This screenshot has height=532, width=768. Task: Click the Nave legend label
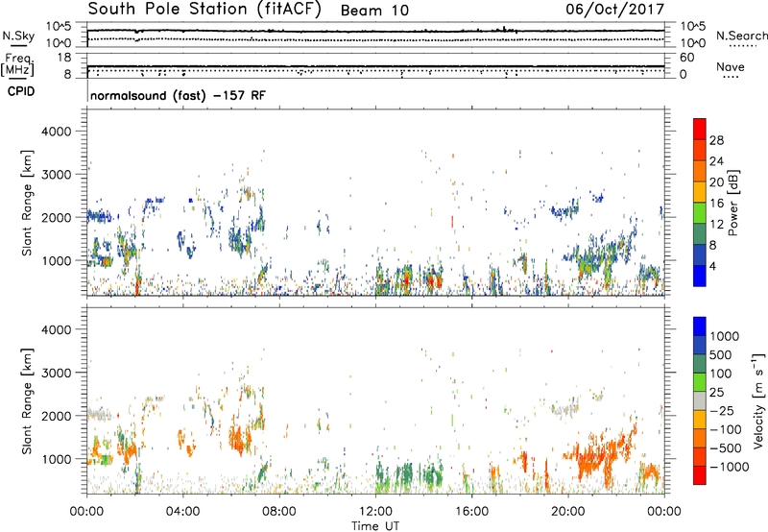pyautogui.click(x=730, y=67)
